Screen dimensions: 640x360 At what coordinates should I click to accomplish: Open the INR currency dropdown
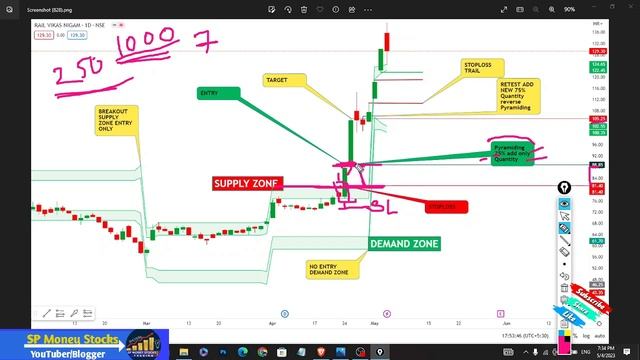tap(598, 24)
